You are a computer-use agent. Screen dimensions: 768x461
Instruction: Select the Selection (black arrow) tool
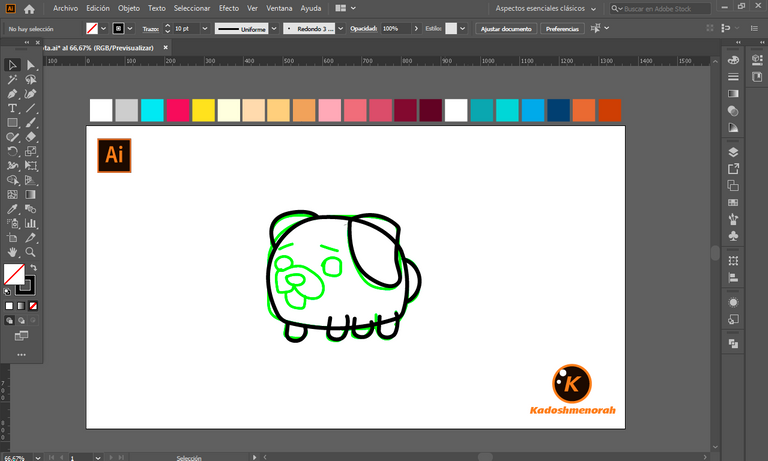tap(12, 65)
